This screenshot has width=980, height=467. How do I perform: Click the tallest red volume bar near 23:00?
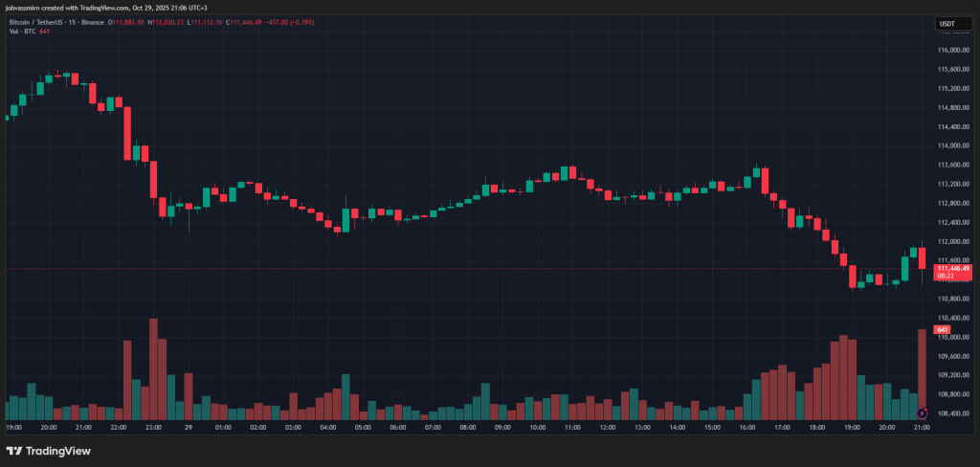click(x=153, y=368)
